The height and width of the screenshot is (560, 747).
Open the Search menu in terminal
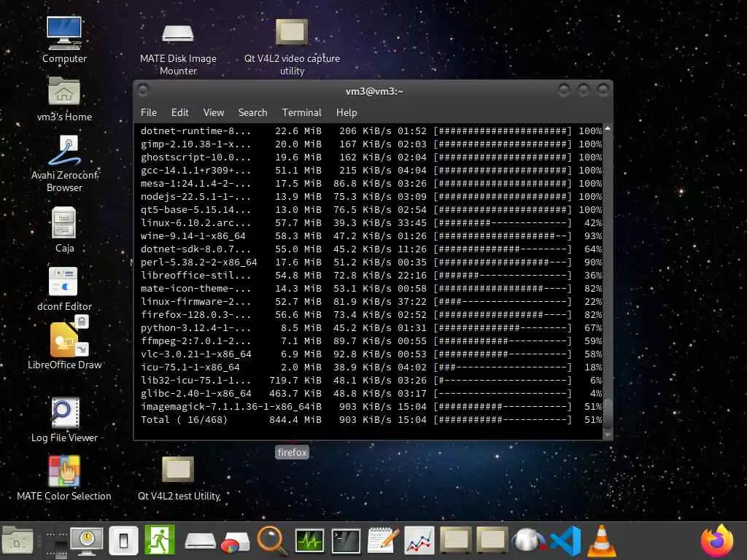[252, 112]
